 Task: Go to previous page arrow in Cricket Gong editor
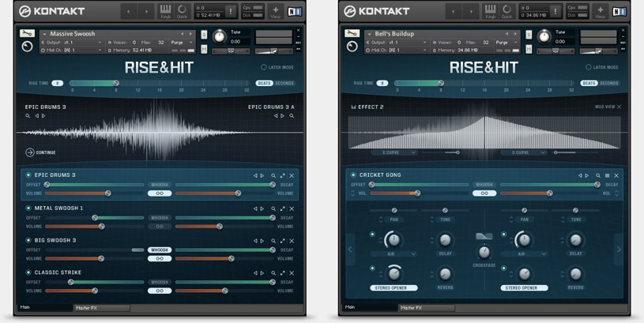(x=350, y=249)
